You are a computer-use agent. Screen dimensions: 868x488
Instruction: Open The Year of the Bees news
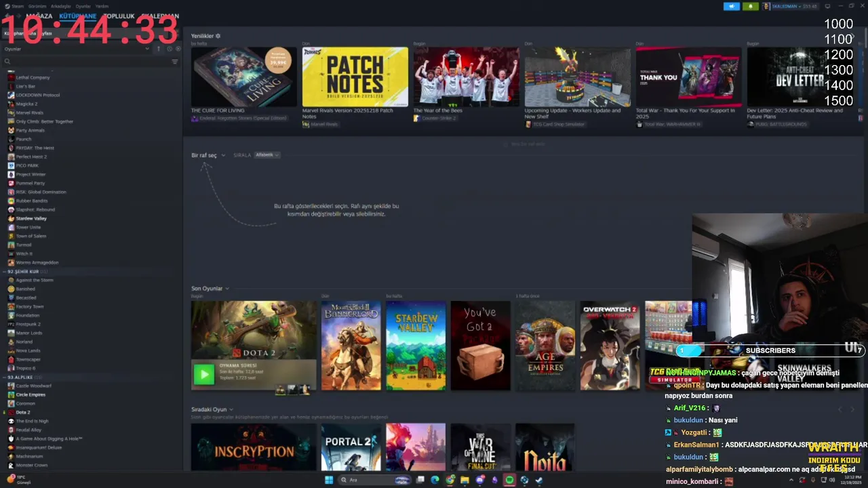click(x=466, y=77)
